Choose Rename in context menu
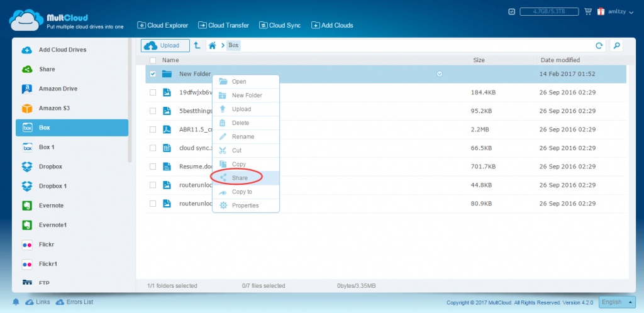The image size is (644, 313). 246,136
